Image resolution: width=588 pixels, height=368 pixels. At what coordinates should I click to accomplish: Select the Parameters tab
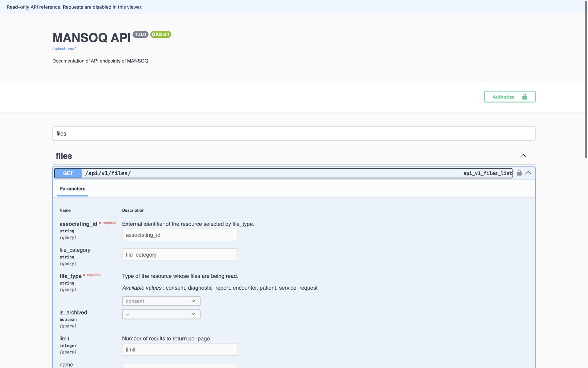[x=72, y=189]
